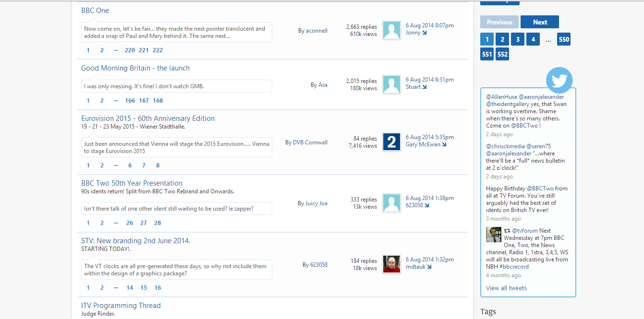Open Good Morning Britain - the launch thread

(x=135, y=68)
